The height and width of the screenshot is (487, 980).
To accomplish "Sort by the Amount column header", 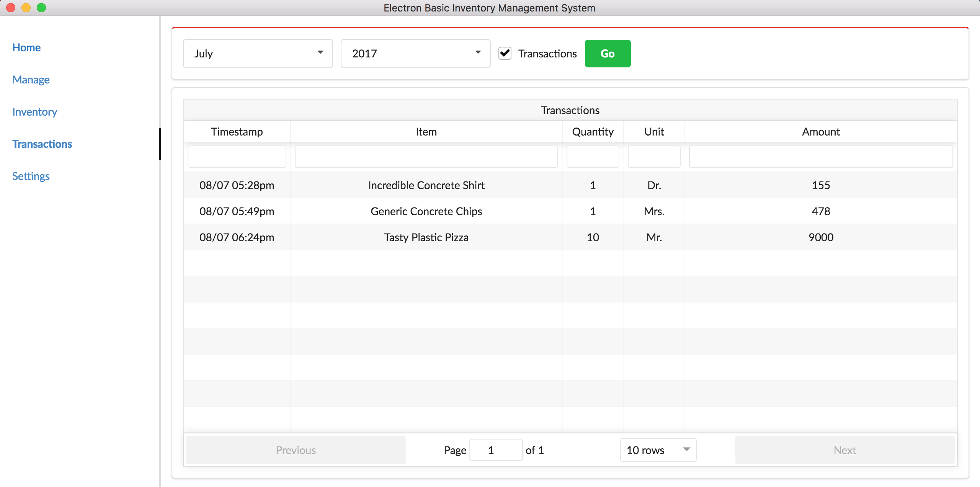I will click(821, 132).
